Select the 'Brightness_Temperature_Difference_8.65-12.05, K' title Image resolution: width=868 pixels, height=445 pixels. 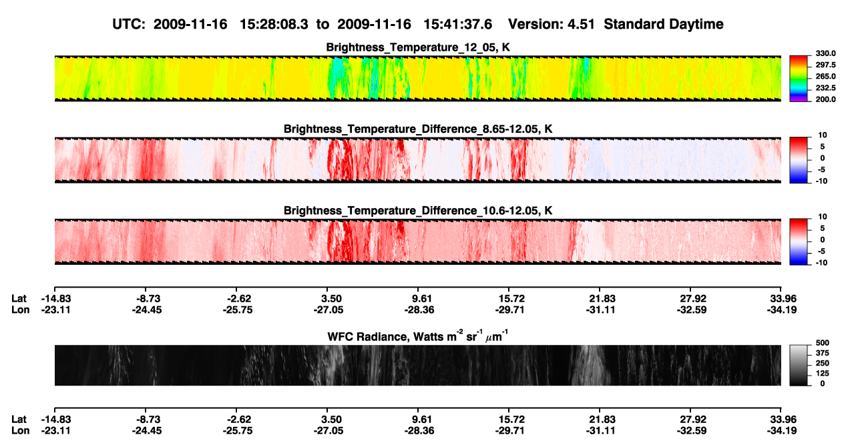[x=418, y=129]
